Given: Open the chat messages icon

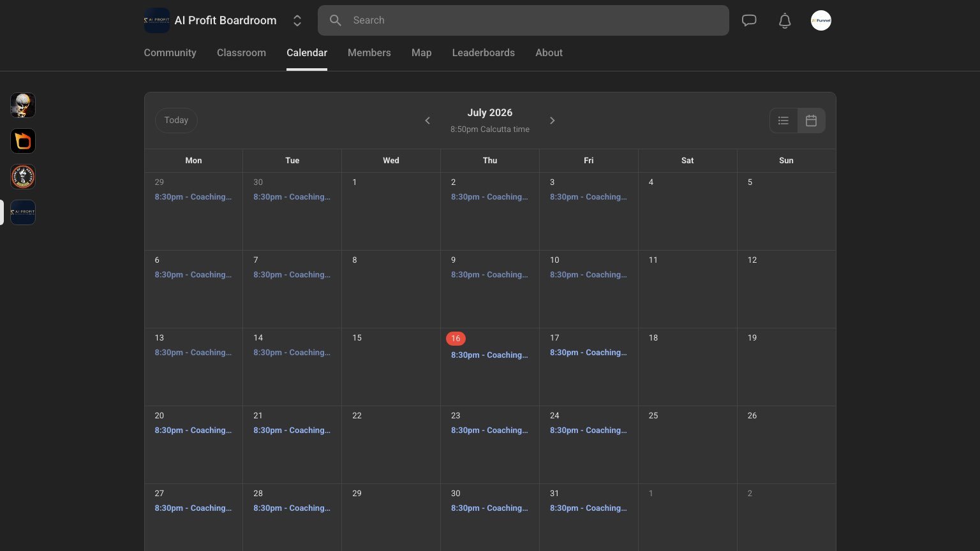Looking at the screenshot, I should point(749,20).
